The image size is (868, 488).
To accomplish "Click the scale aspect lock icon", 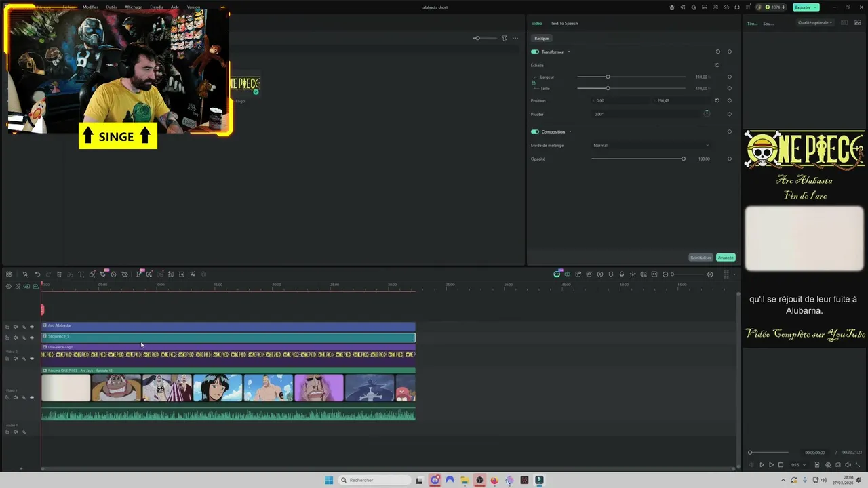I will point(534,83).
